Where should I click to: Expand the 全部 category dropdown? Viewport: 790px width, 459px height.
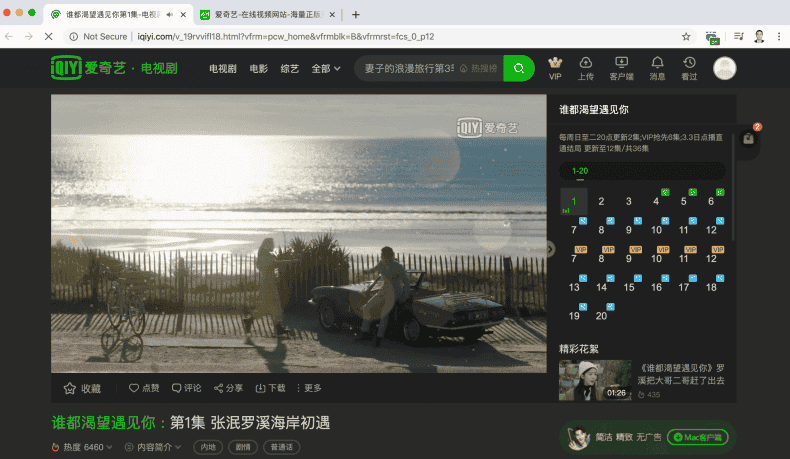coord(325,69)
